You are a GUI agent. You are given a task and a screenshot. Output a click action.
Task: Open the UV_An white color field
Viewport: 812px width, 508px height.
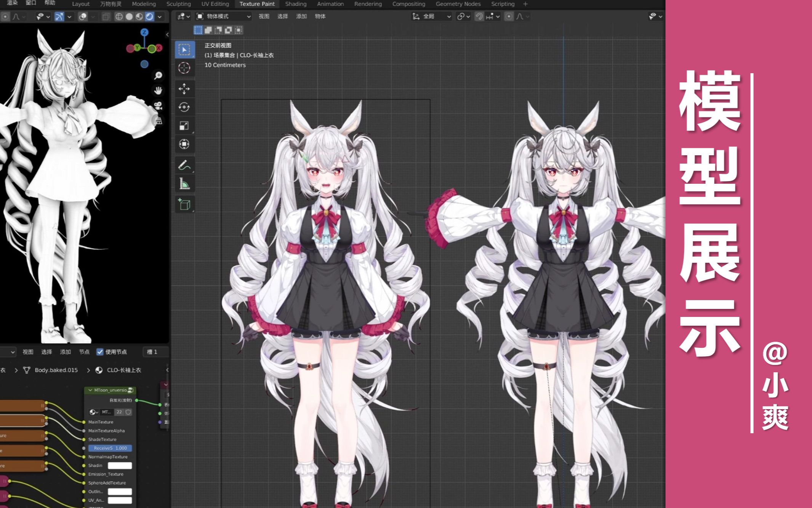point(120,500)
